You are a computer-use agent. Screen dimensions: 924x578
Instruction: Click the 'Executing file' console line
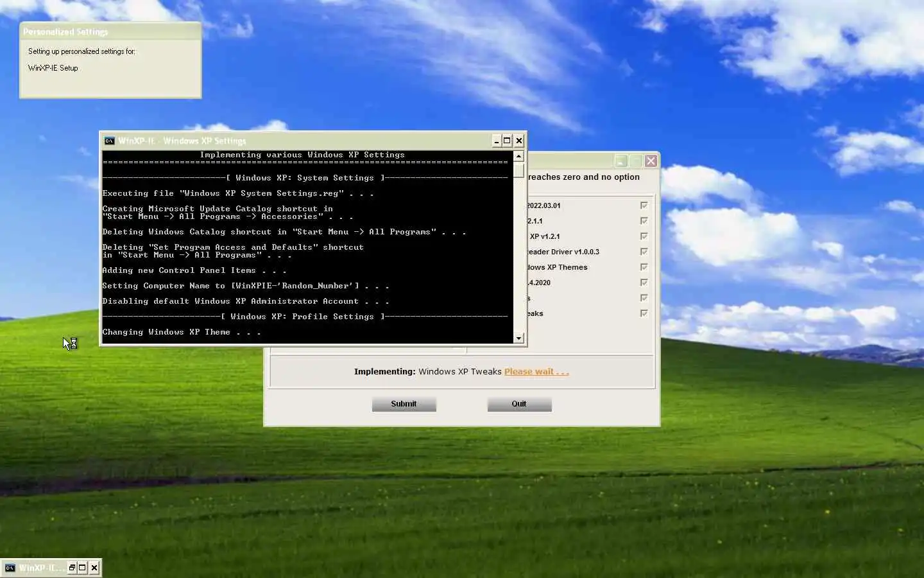coord(238,193)
